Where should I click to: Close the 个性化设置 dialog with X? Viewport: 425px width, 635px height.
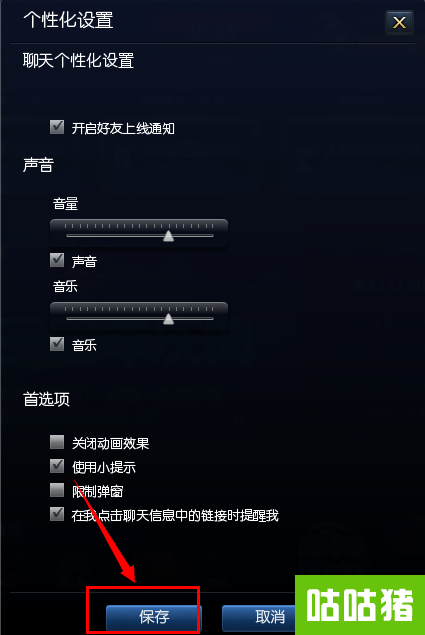point(399,23)
